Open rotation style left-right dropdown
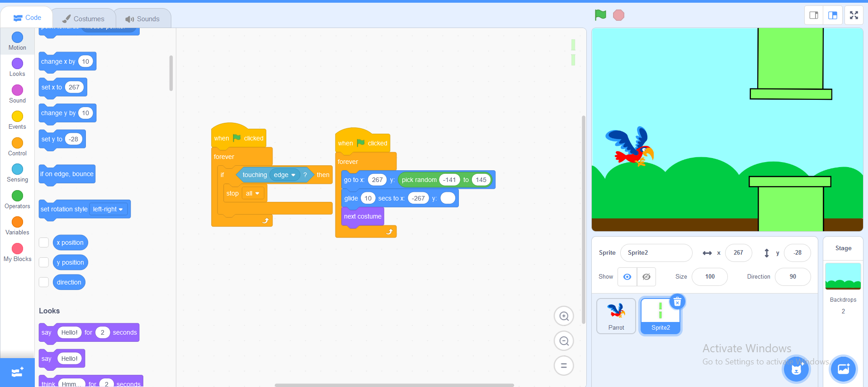The height and width of the screenshot is (387, 868). pyautogui.click(x=108, y=209)
